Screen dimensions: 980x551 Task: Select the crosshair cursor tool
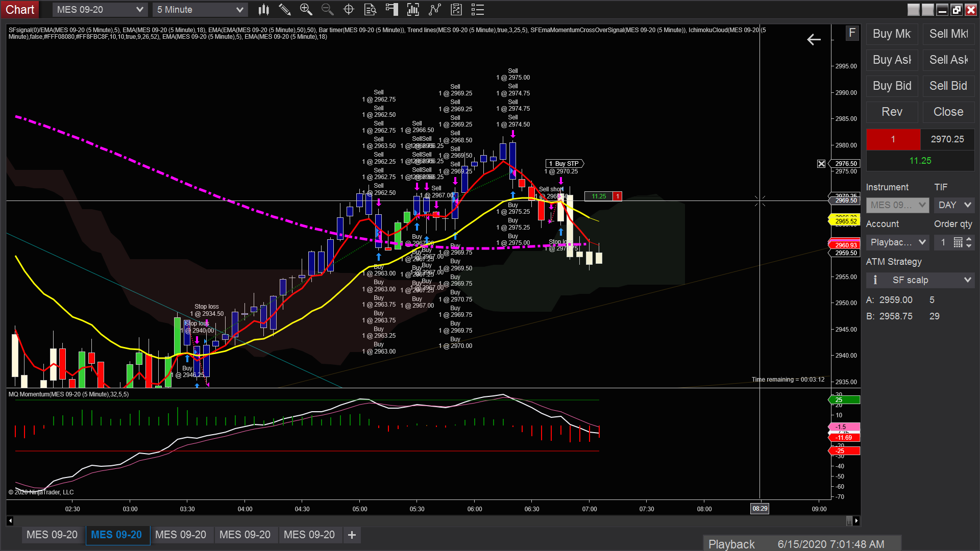coord(349,10)
